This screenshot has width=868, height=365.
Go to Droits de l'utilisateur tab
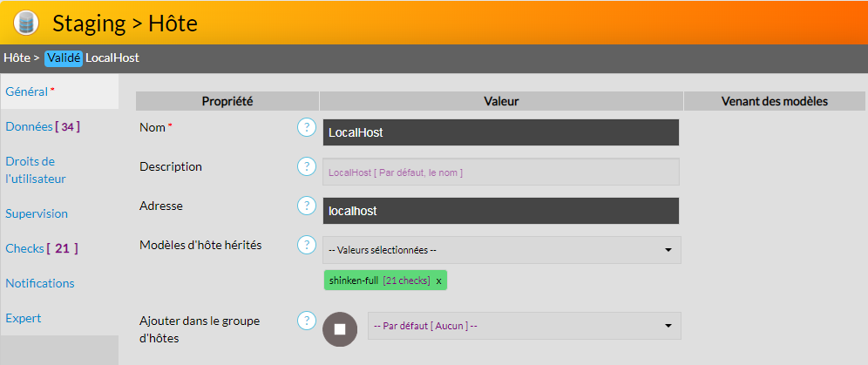coord(36,170)
